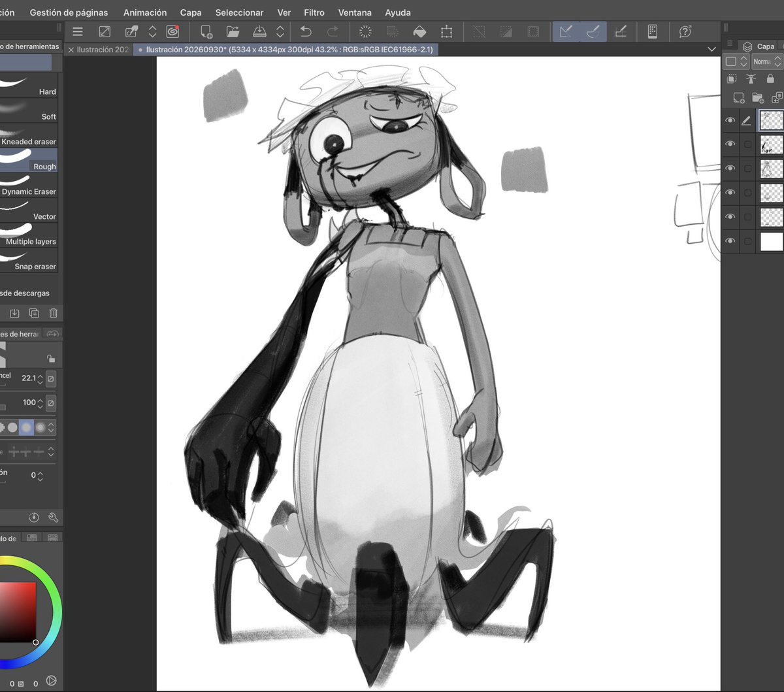This screenshot has width=784, height=692.
Task: Fill using the paint bucket icon
Action: click(419, 31)
